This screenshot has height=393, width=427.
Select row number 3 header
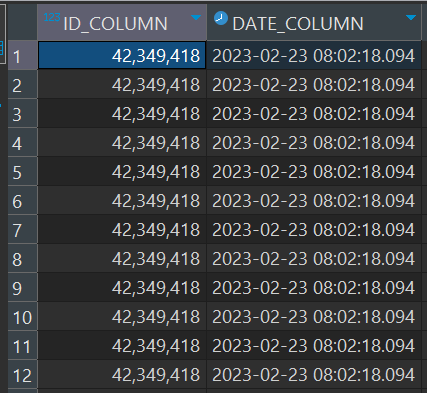click(x=22, y=113)
